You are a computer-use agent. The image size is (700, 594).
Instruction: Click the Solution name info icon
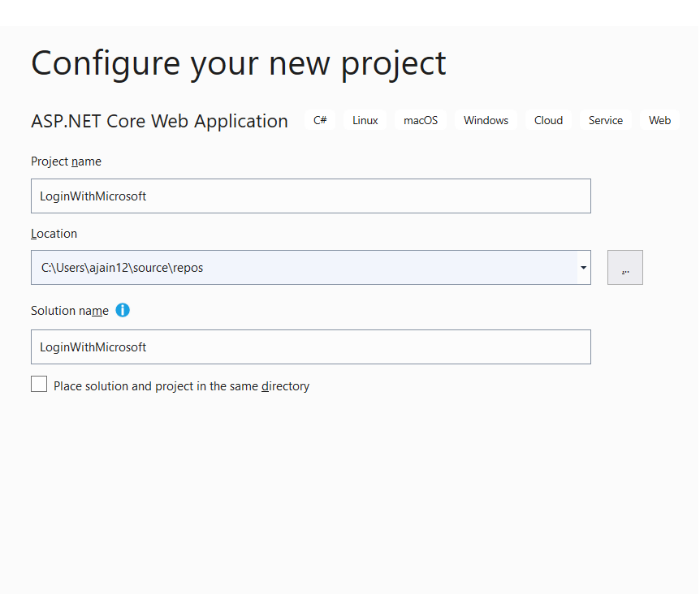[x=122, y=310]
